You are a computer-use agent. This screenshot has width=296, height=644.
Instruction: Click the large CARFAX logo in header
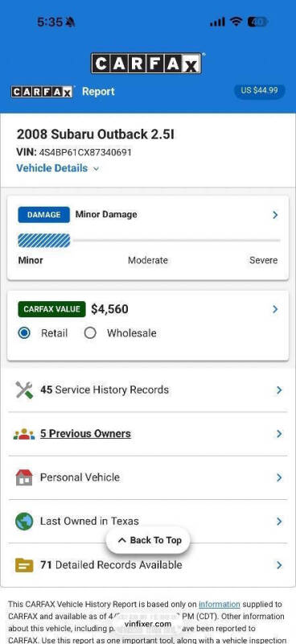point(146,64)
